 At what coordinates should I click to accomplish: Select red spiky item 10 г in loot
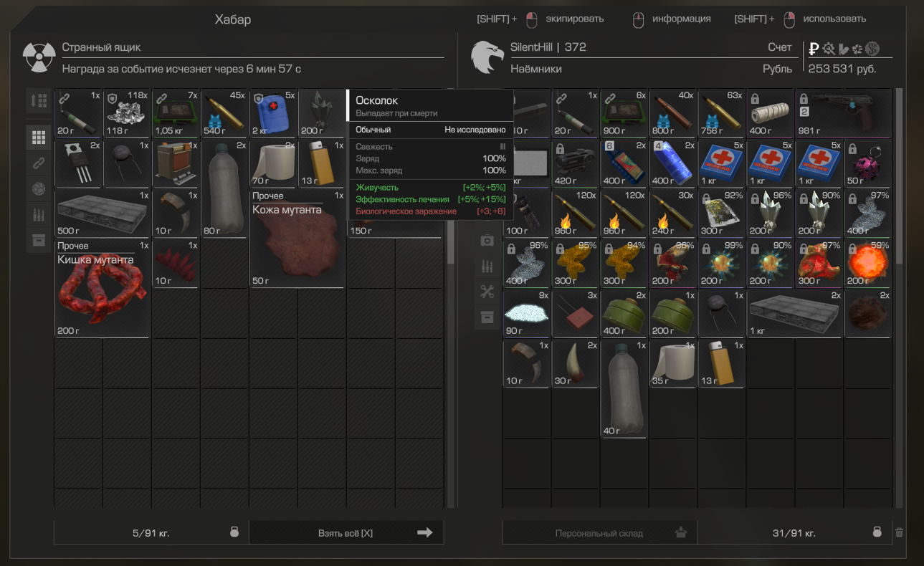176,264
